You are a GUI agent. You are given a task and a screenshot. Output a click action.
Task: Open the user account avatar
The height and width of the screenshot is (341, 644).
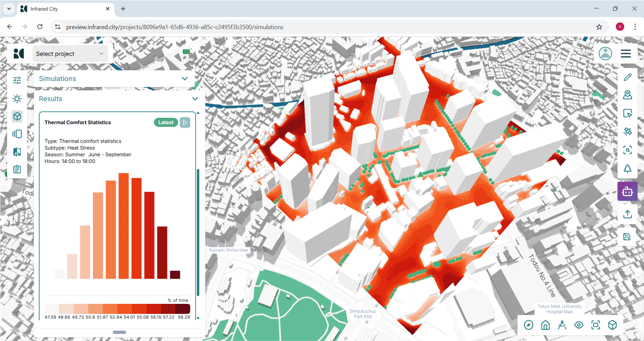tap(605, 54)
